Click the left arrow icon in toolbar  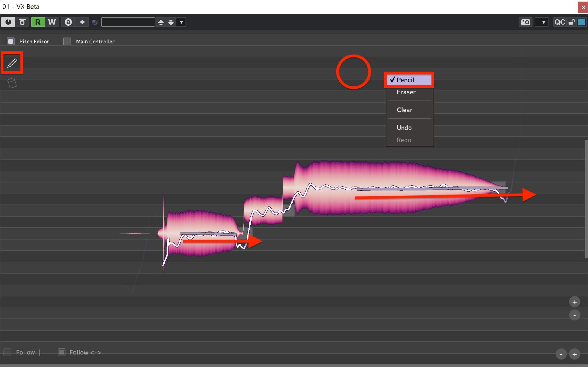pyautogui.click(x=82, y=22)
